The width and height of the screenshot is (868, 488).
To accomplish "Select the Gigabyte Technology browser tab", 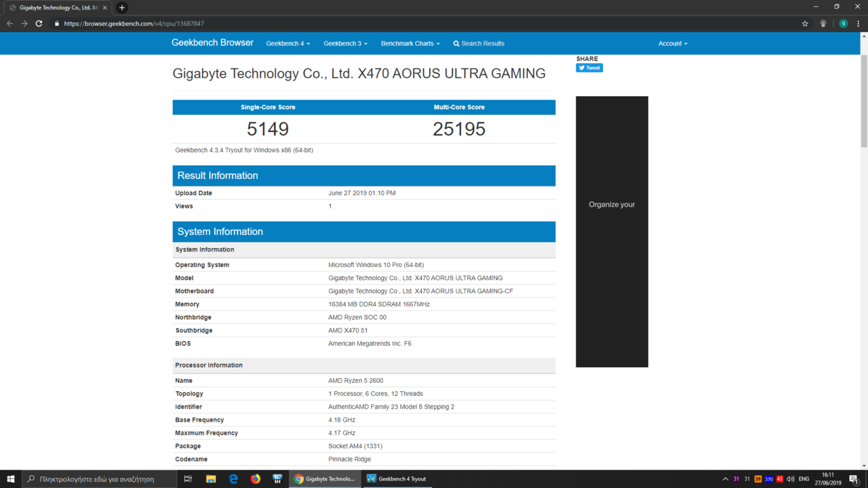I will point(58,7).
